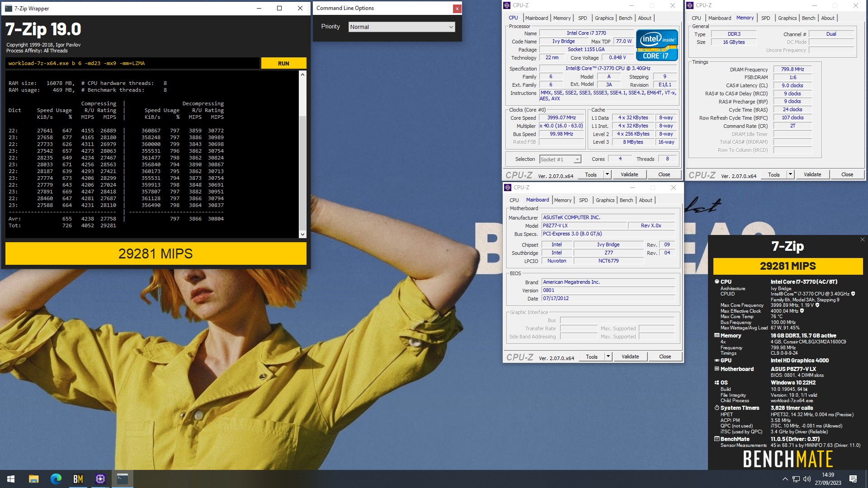Click the Core Voltage 0.848 V value
Screen dimensions: 868x488
click(617, 58)
